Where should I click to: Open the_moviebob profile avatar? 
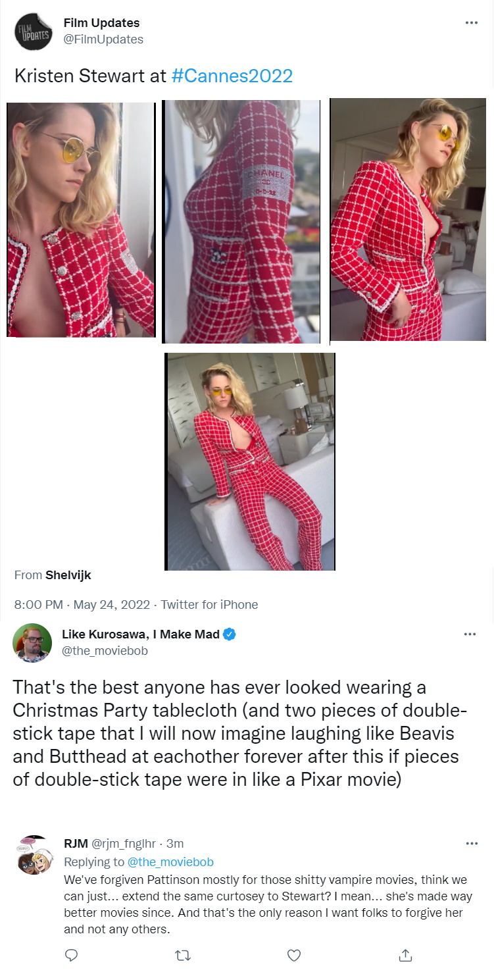[32, 642]
